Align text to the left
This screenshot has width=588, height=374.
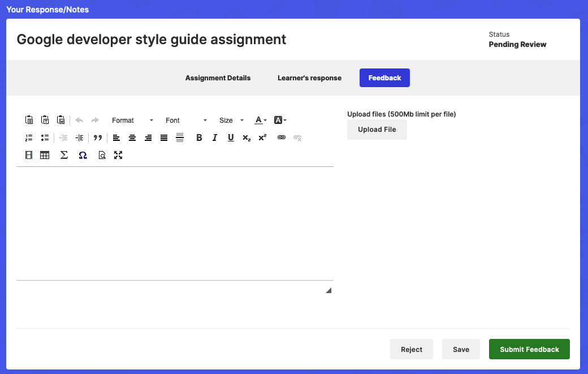point(116,137)
